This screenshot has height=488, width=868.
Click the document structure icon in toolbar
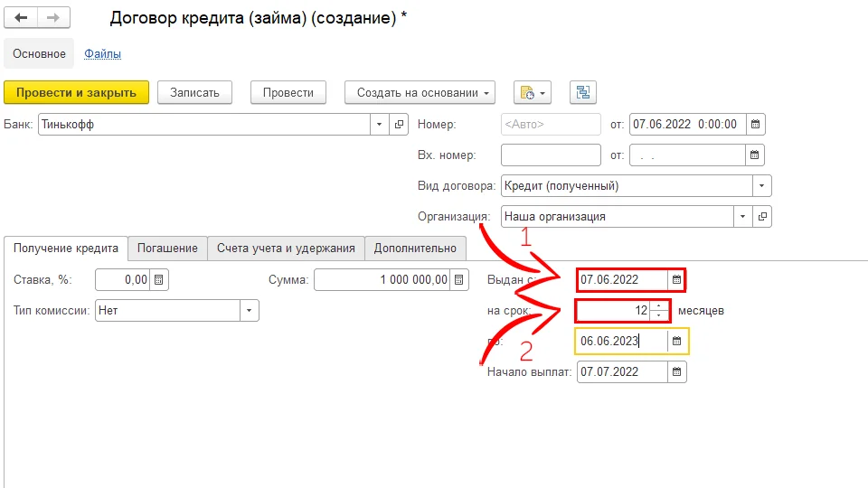[x=582, y=92]
